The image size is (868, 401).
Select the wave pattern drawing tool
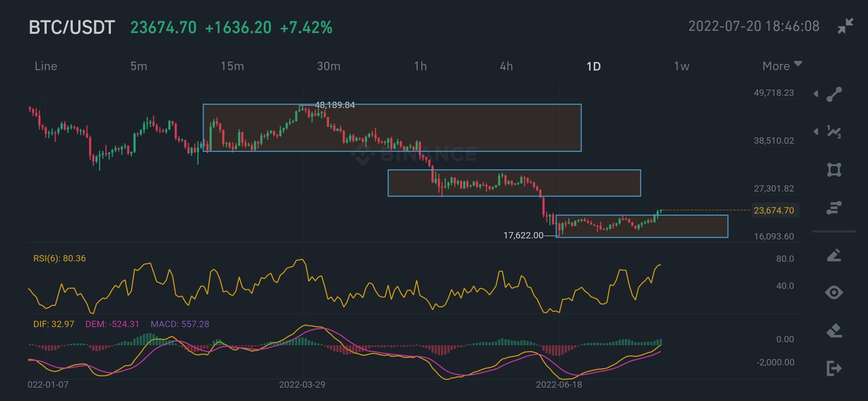point(834,132)
